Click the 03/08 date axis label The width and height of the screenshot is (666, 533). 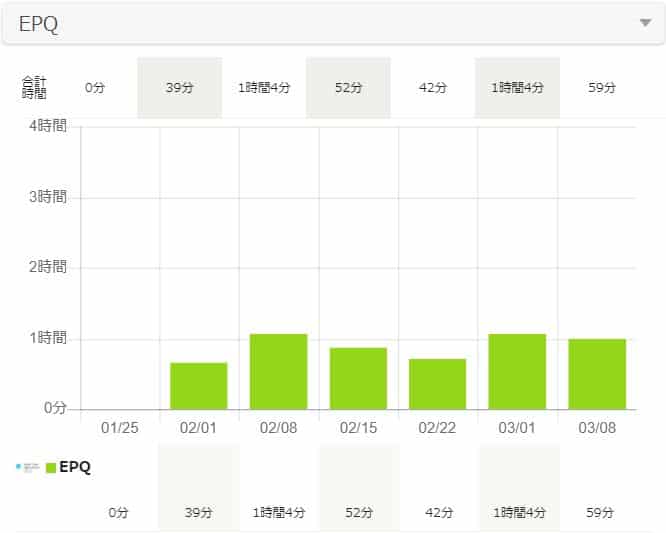597,427
